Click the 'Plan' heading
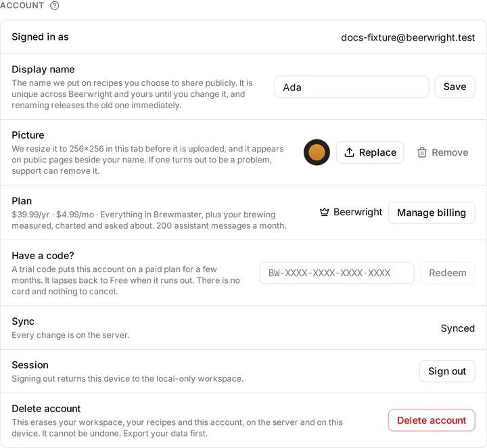487x448 pixels. click(22, 201)
